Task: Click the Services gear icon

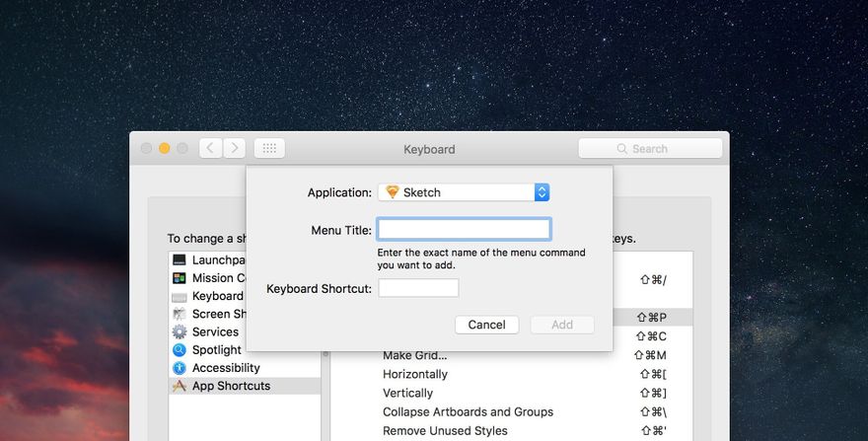Action: pyautogui.click(x=180, y=331)
